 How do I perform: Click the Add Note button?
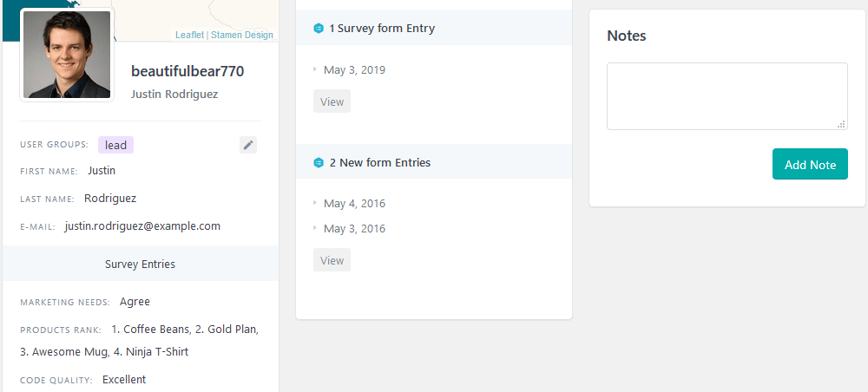tap(810, 164)
